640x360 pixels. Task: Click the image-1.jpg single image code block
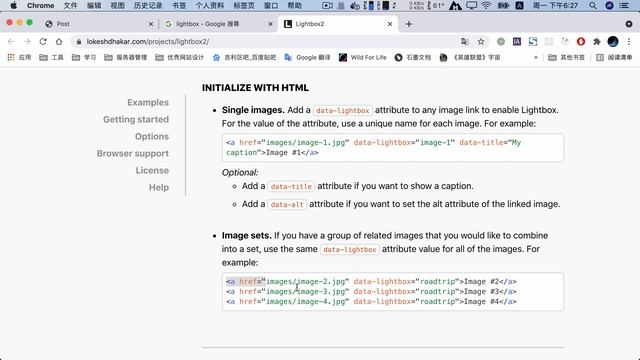(393, 148)
